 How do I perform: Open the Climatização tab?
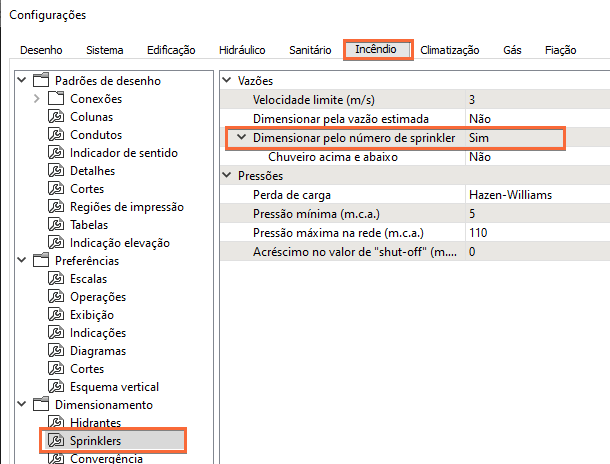click(449, 50)
